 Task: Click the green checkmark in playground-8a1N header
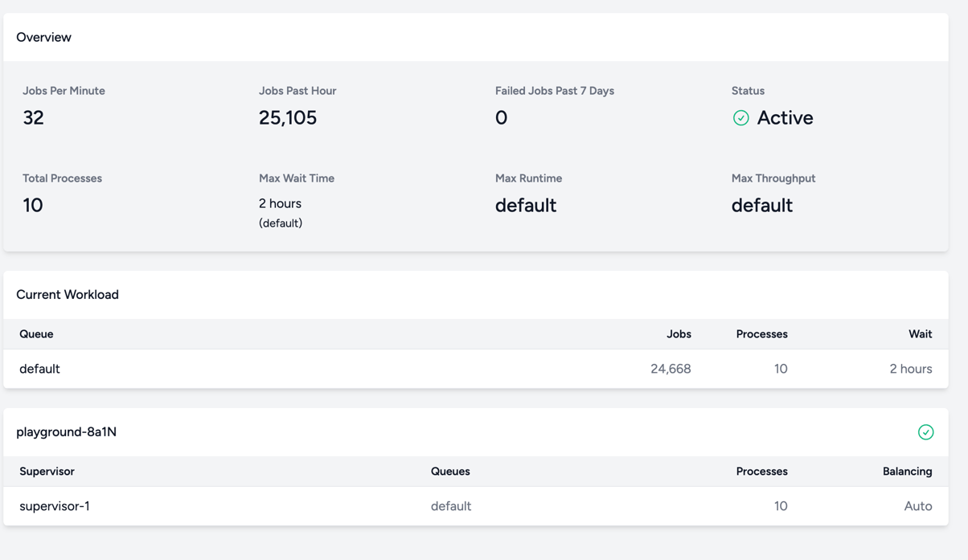point(925,432)
